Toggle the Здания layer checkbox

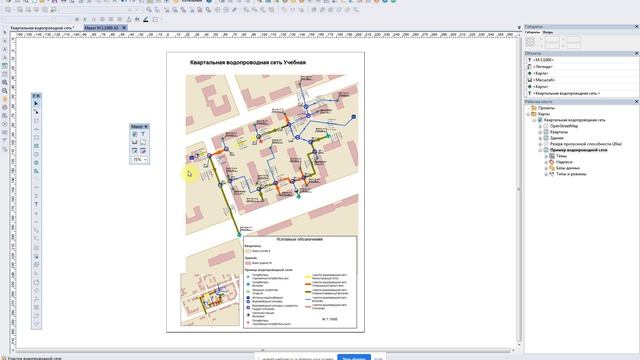546,138
